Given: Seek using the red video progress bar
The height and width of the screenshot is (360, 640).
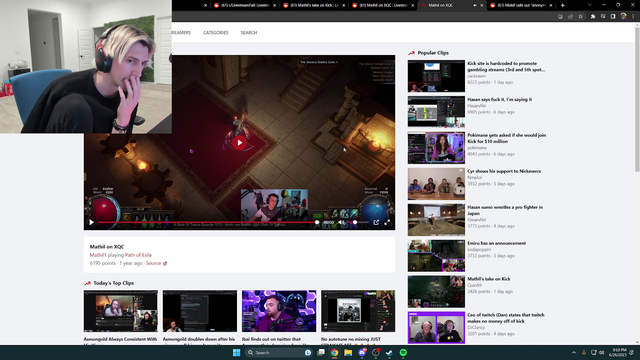Looking at the screenshot, I should pos(207,222).
